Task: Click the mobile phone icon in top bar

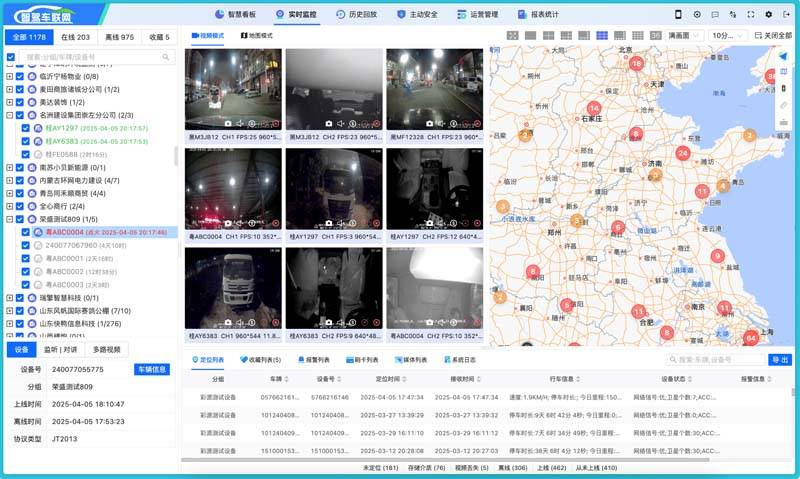Action: (678, 15)
